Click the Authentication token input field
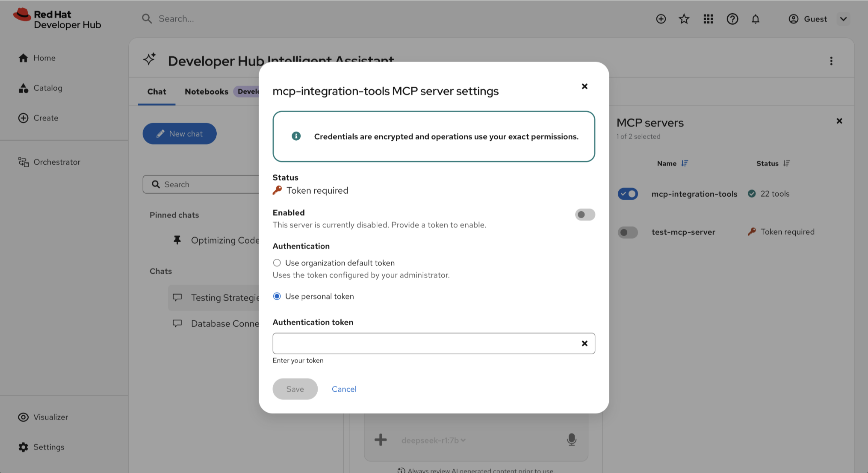 point(434,343)
